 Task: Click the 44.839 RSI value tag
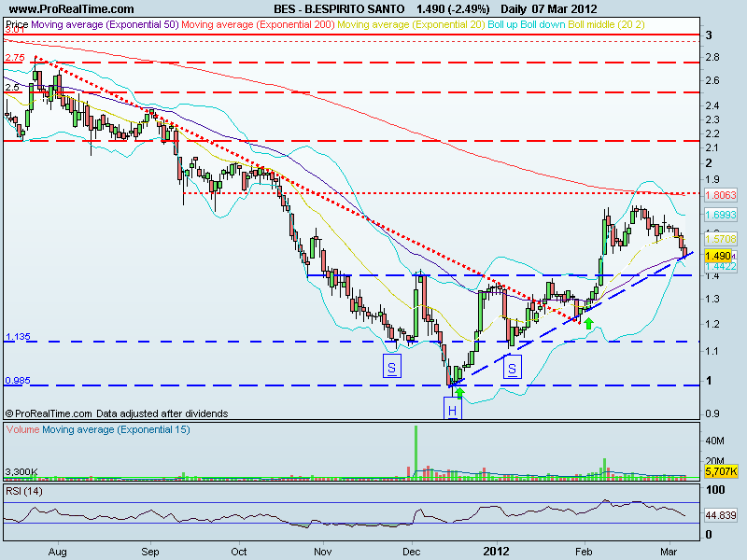click(x=721, y=515)
